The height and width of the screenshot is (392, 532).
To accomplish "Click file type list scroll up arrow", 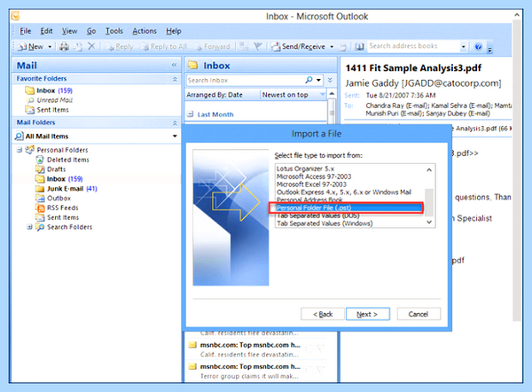I will click(429, 169).
